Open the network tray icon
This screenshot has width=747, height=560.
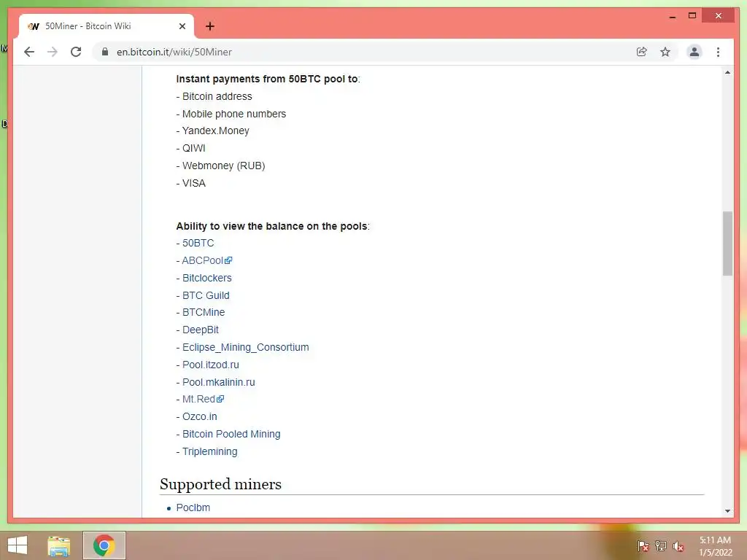click(x=661, y=546)
